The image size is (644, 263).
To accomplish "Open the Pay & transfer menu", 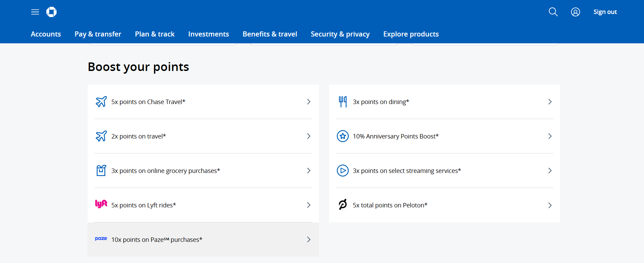I will [x=98, y=34].
